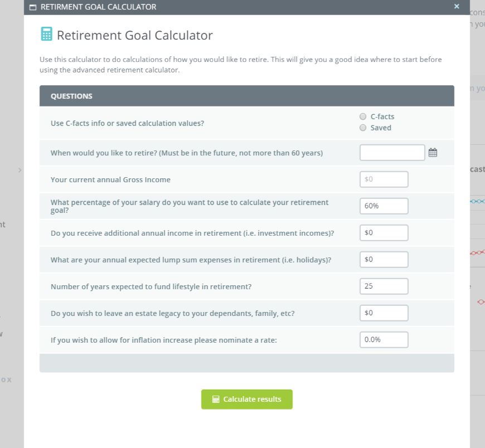Screen dimensions: 485x448
Task: Click the Retirement Goal Calculator heading text
Action: [x=134, y=35]
